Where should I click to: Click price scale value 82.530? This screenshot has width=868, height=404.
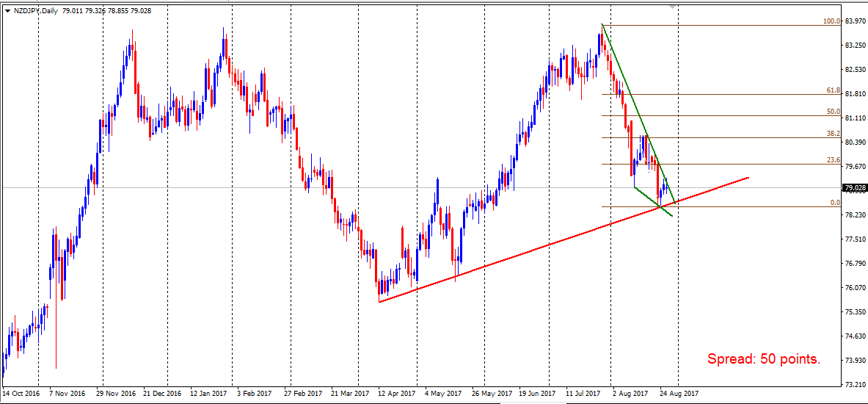coord(856,70)
